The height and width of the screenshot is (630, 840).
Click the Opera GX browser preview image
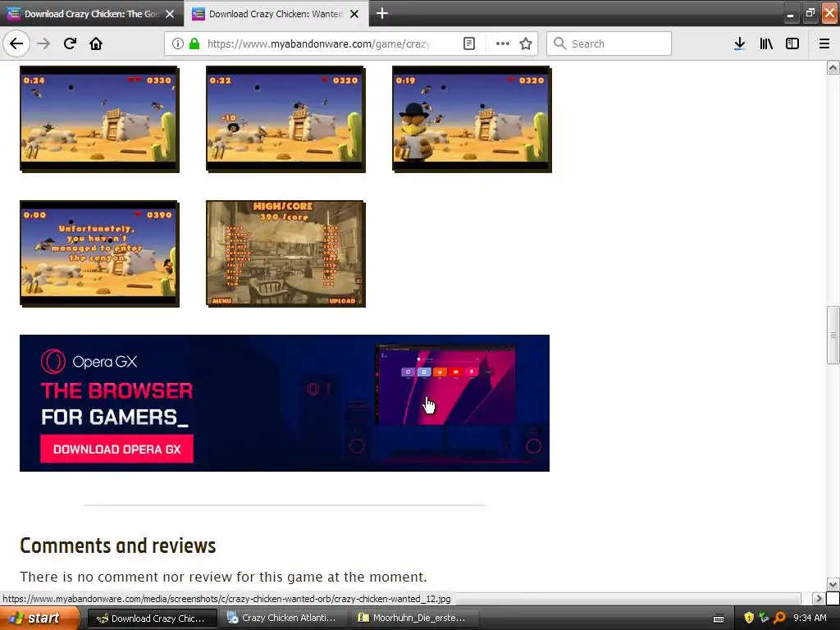coord(446,385)
